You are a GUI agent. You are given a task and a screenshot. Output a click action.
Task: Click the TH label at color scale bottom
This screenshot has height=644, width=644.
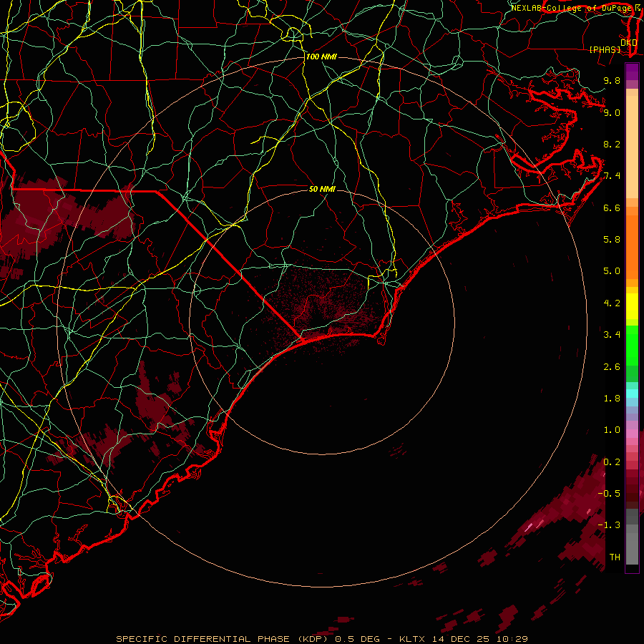(615, 557)
